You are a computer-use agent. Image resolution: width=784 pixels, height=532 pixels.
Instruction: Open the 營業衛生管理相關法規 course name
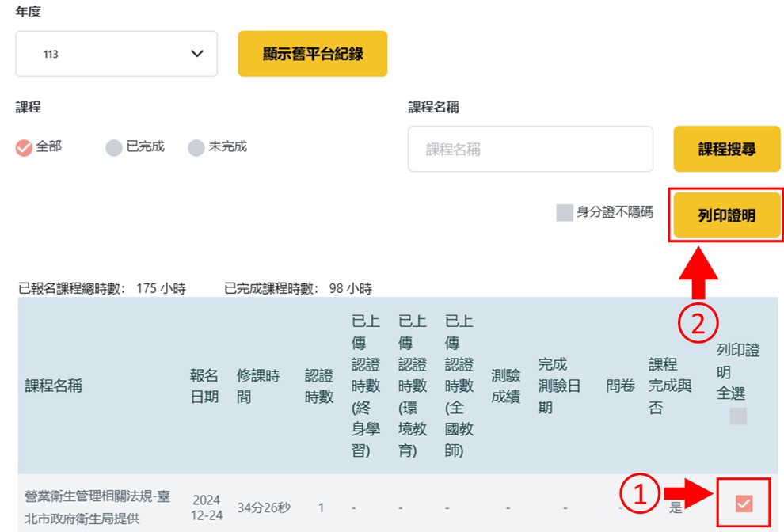97,507
